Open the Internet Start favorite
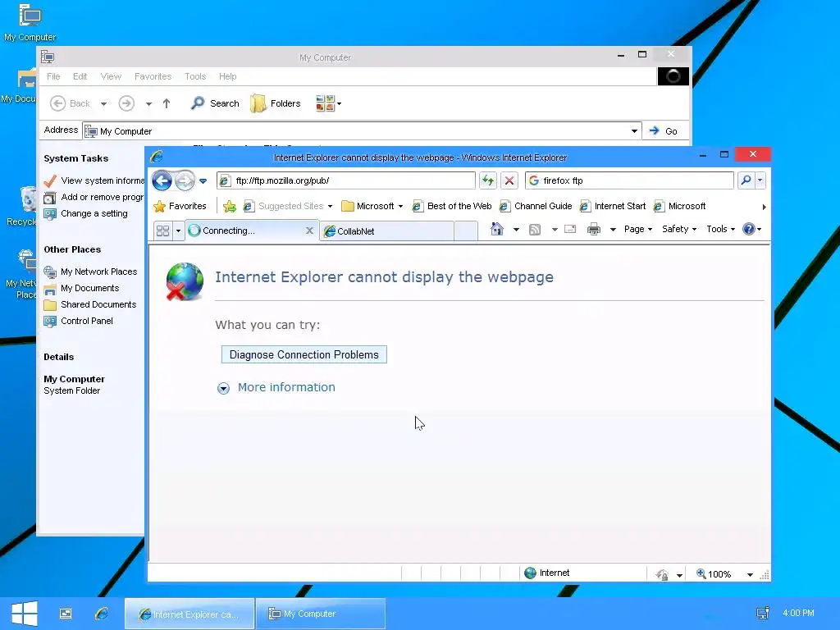 pyautogui.click(x=612, y=206)
